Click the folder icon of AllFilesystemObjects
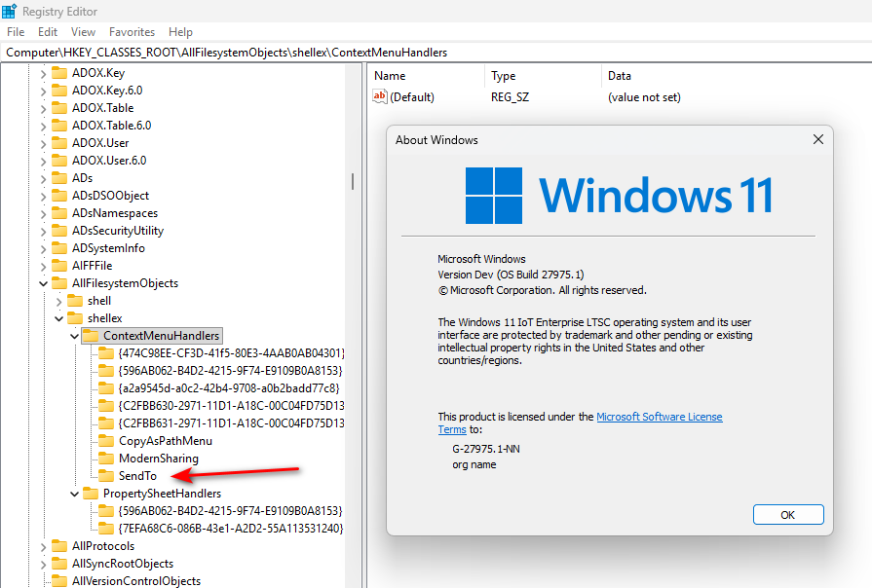 (59, 283)
